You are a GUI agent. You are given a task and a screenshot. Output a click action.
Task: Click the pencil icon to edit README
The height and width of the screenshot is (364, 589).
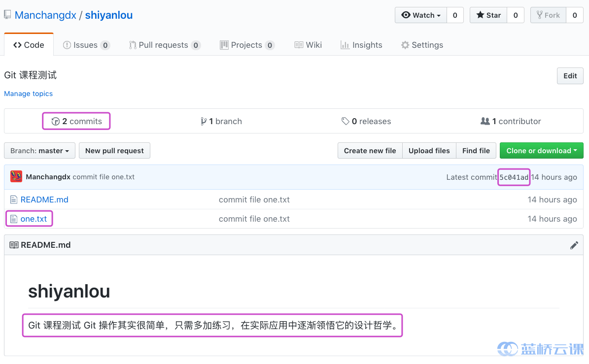[574, 245]
